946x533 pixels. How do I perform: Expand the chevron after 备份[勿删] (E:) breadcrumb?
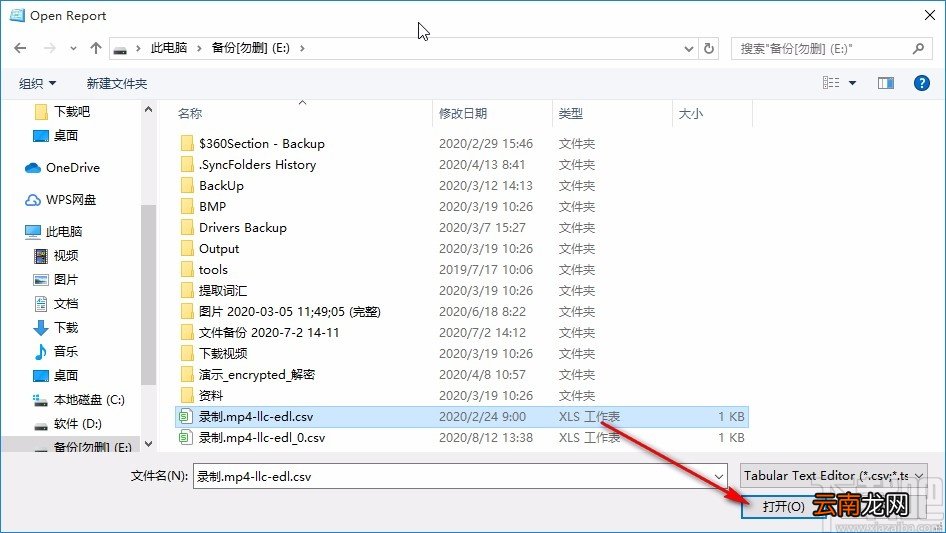point(302,48)
